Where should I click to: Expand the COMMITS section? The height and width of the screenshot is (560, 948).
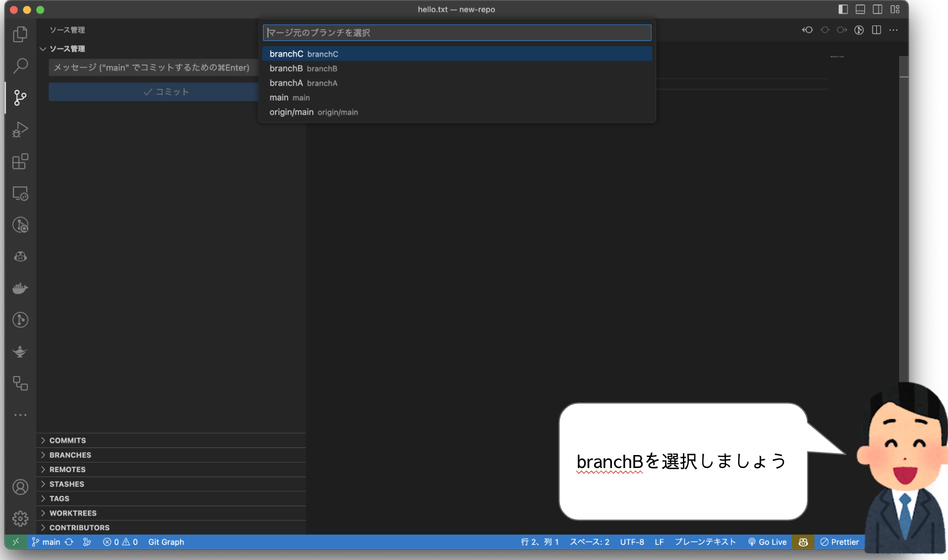click(x=66, y=440)
